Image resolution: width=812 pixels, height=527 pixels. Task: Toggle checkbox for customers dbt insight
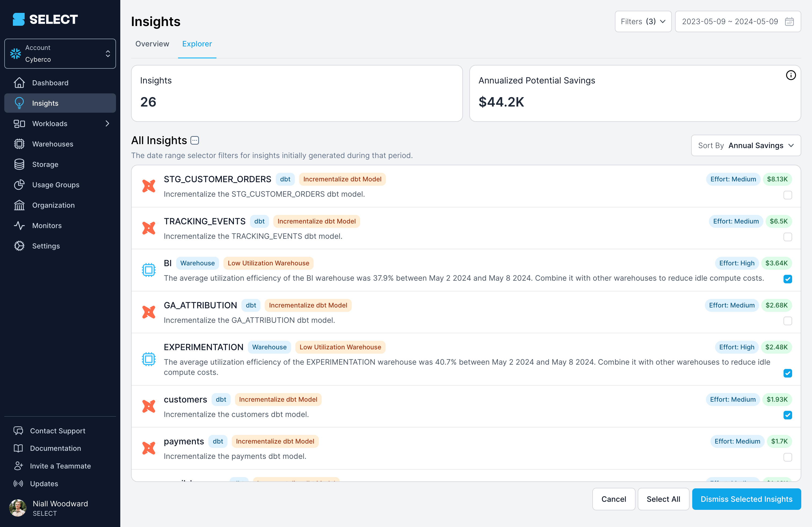(788, 414)
